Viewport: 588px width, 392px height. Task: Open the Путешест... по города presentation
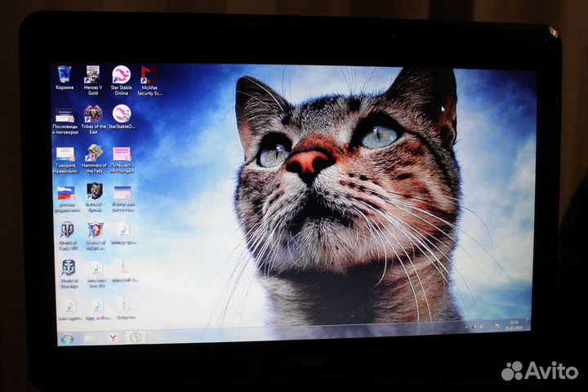[122, 154]
